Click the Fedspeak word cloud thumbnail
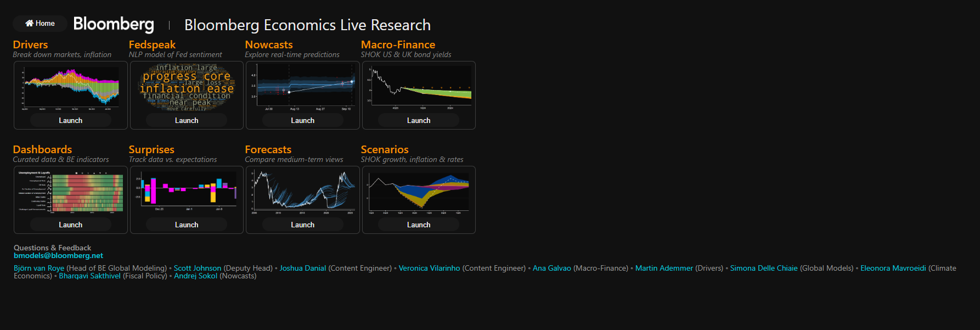Image resolution: width=980 pixels, height=330 pixels. coord(187,88)
